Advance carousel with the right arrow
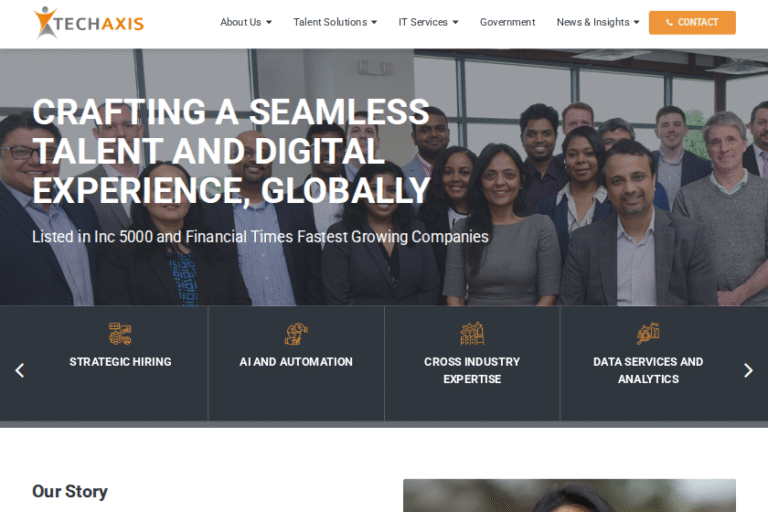The width and height of the screenshot is (768, 512). (748, 370)
